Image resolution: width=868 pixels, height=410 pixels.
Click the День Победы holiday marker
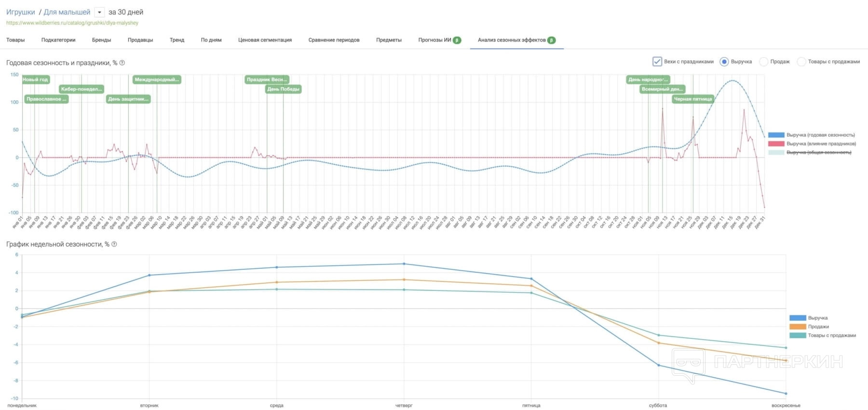click(x=284, y=89)
